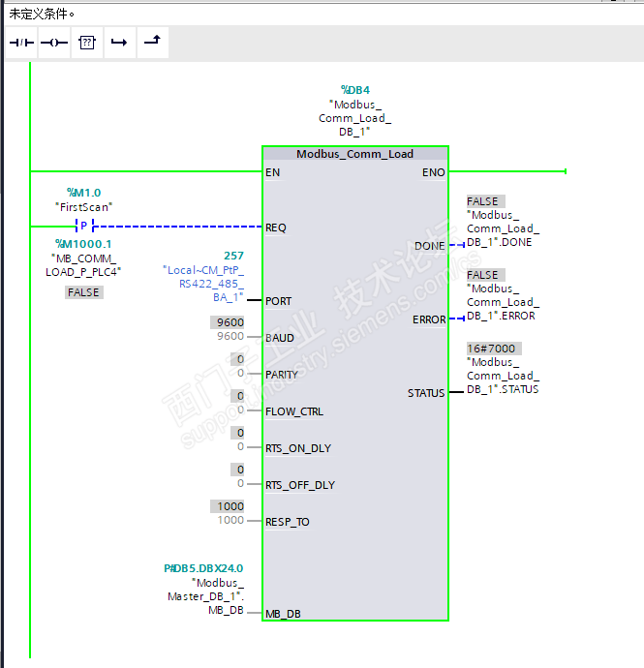Select the FirstScan positive edge contact
Image resolution: width=644 pixels, height=668 pixels.
pos(84,226)
